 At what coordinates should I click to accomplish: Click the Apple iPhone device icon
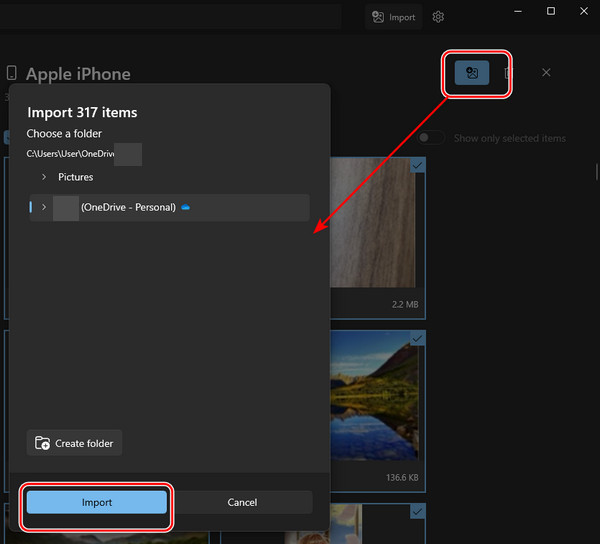(12, 74)
